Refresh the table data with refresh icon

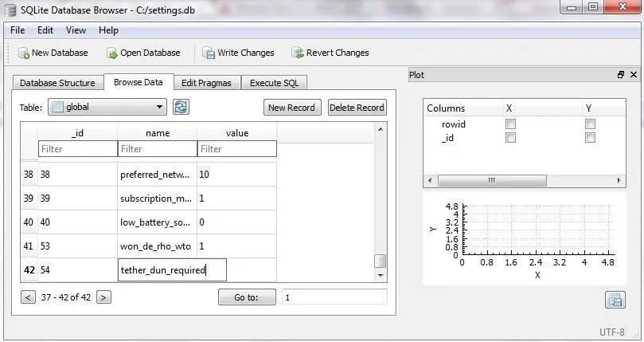point(181,107)
